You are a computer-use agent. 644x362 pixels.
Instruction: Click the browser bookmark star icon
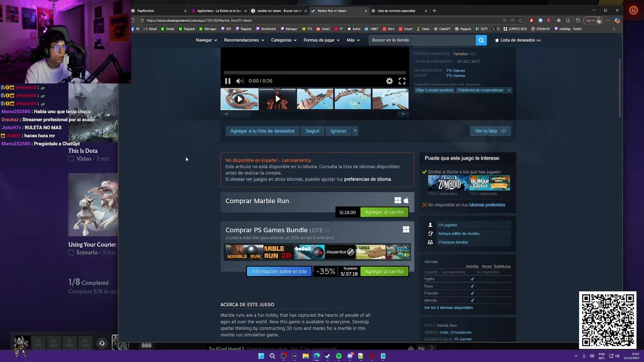(521, 21)
